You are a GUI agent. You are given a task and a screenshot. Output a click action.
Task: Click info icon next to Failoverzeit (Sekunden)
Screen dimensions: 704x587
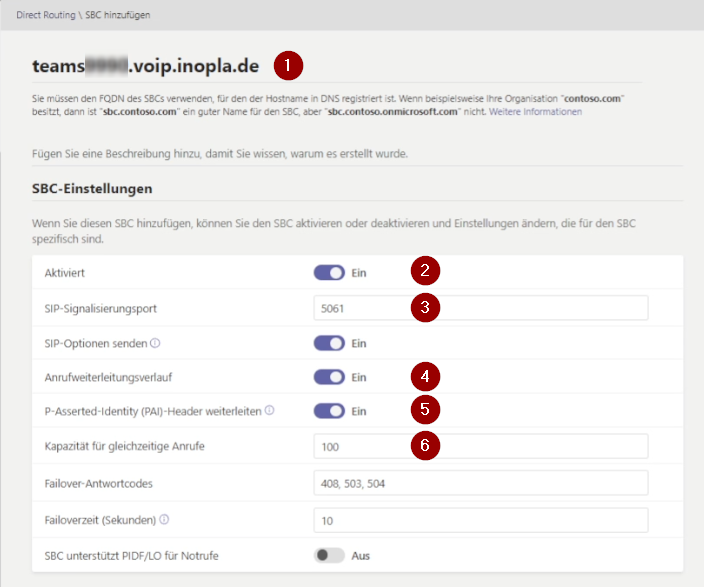click(x=164, y=519)
